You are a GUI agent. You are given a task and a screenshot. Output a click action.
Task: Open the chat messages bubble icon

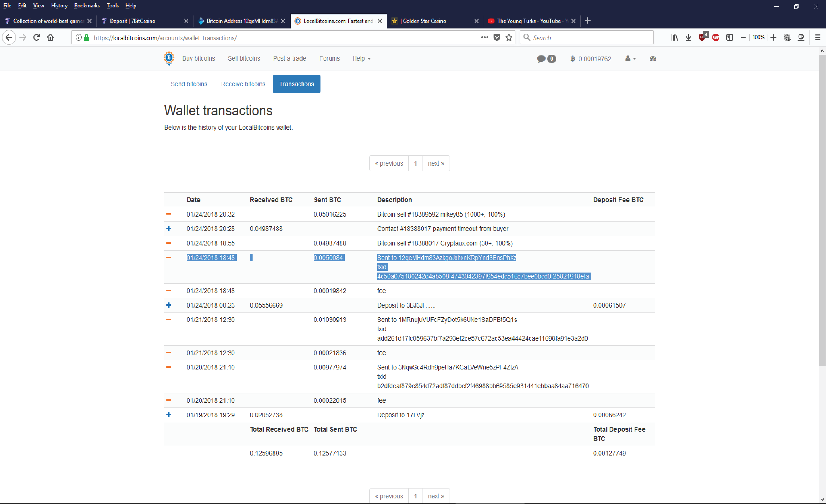[546, 59]
